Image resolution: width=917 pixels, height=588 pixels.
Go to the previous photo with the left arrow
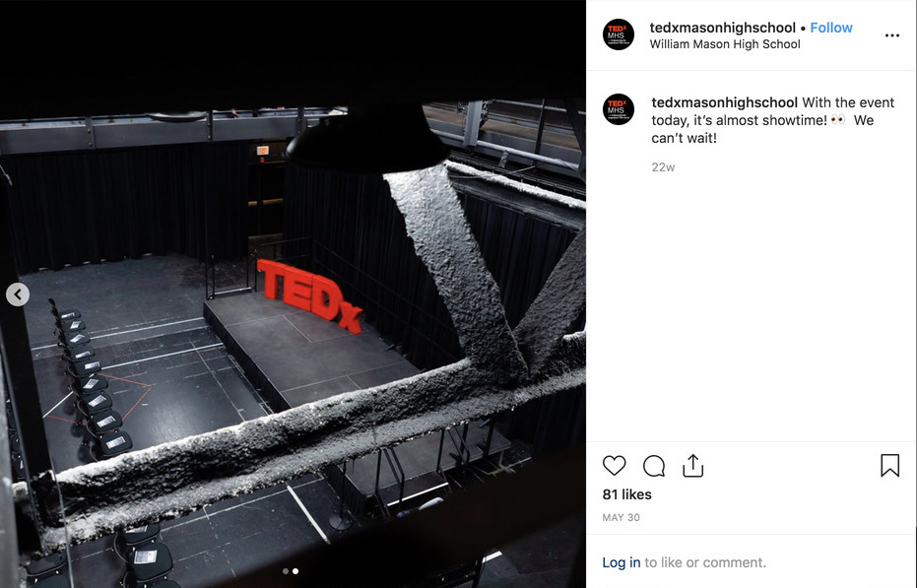pyautogui.click(x=18, y=294)
